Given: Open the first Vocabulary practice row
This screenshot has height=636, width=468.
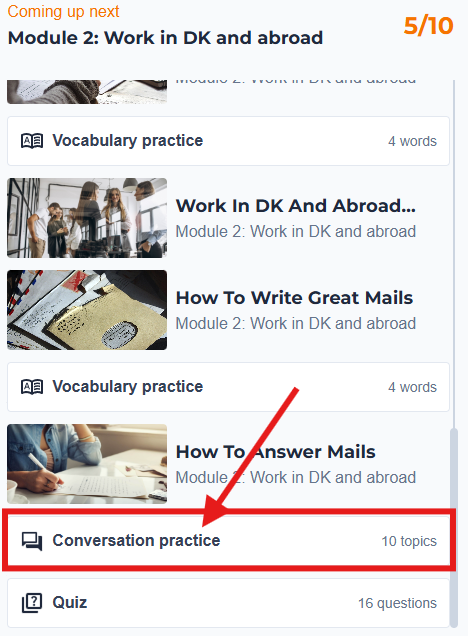Looking at the screenshot, I should click(x=228, y=141).
